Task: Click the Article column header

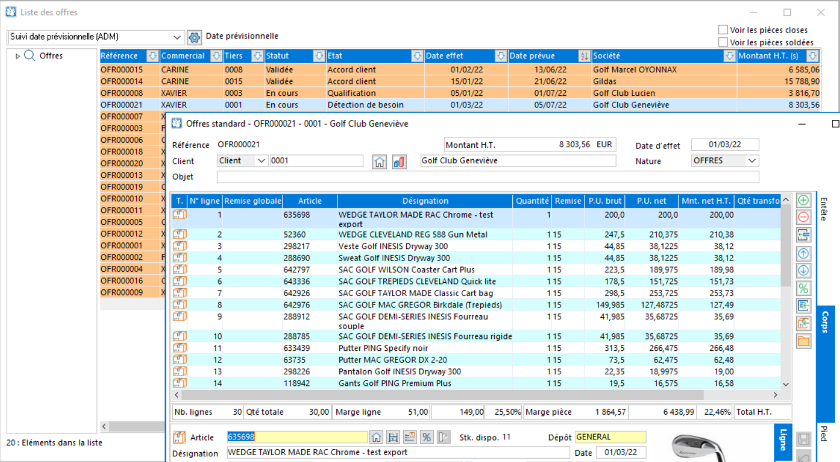Action: pyautogui.click(x=310, y=201)
